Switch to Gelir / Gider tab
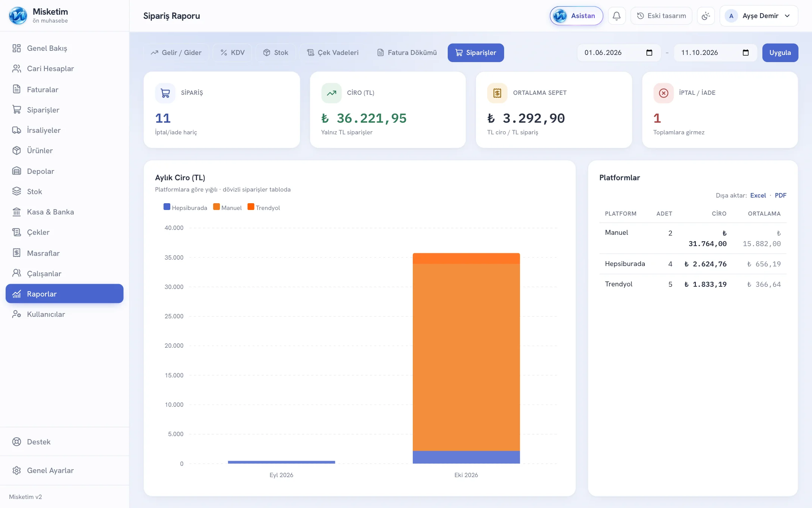 pos(176,53)
